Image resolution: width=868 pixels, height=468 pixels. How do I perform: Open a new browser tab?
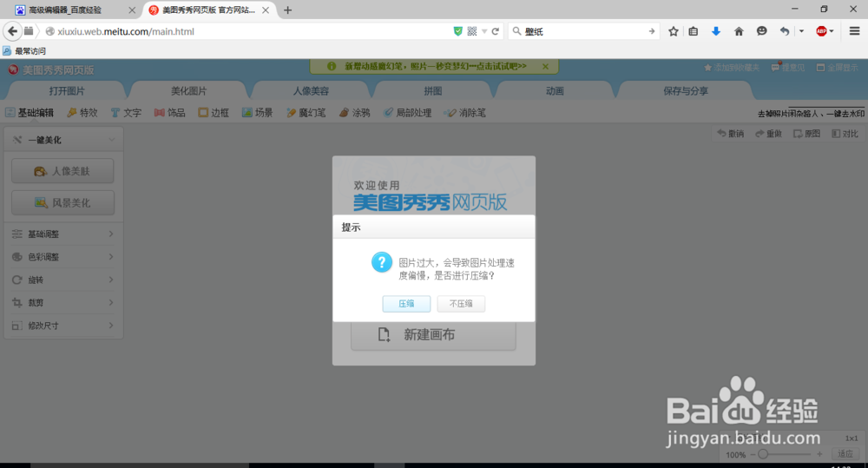[x=288, y=10]
